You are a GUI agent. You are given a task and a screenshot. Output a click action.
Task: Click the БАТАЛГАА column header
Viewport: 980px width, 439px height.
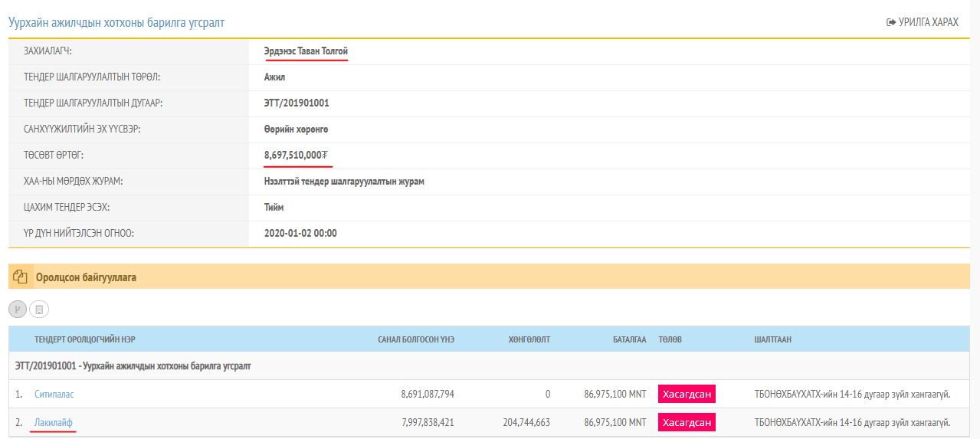click(x=629, y=339)
